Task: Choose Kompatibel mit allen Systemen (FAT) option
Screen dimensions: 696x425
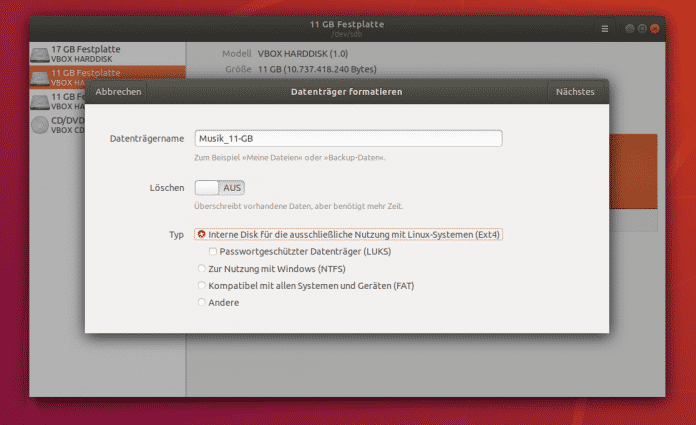Action: 202,285
